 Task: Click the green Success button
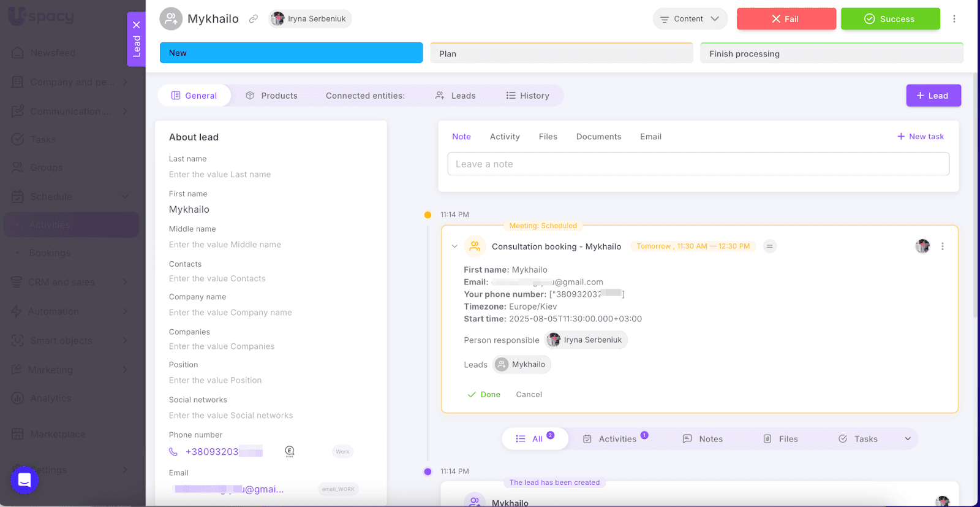point(890,19)
